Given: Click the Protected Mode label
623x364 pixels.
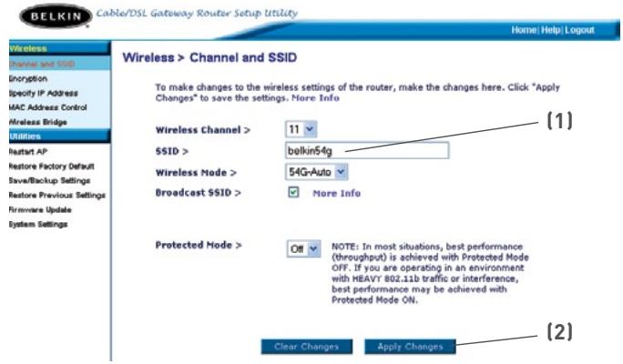Looking at the screenshot, I should pos(199,245).
